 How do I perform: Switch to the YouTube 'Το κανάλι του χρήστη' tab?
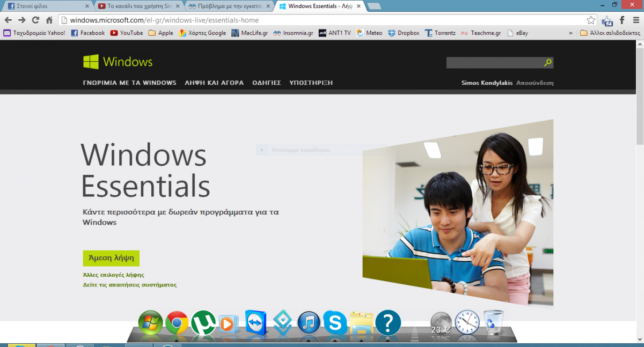coord(140,6)
